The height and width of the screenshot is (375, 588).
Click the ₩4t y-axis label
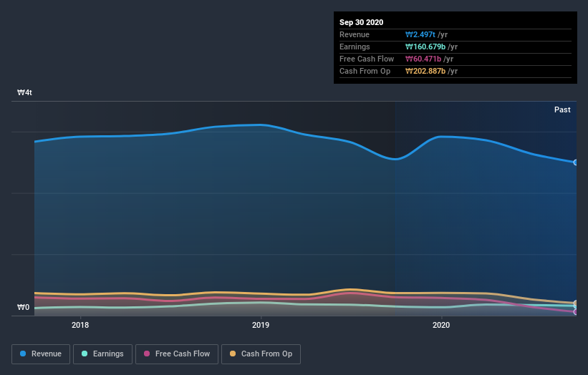click(24, 92)
